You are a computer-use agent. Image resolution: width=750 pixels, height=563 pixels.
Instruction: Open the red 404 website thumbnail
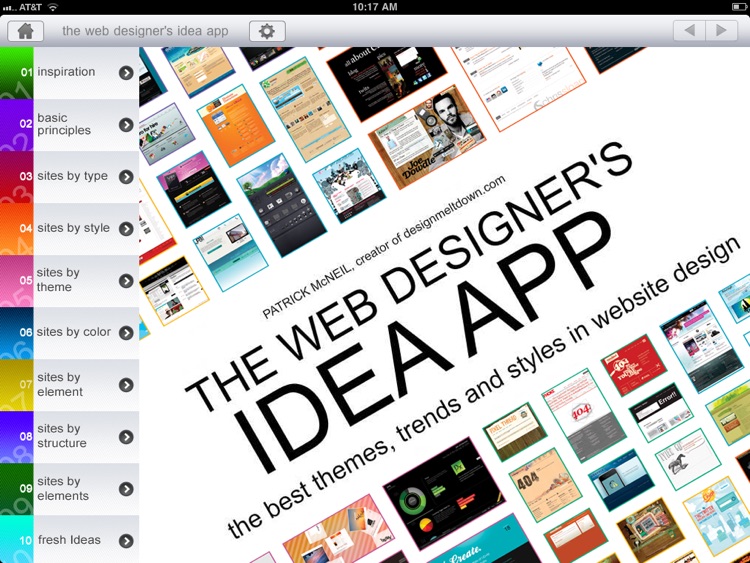[x=633, y=366]
